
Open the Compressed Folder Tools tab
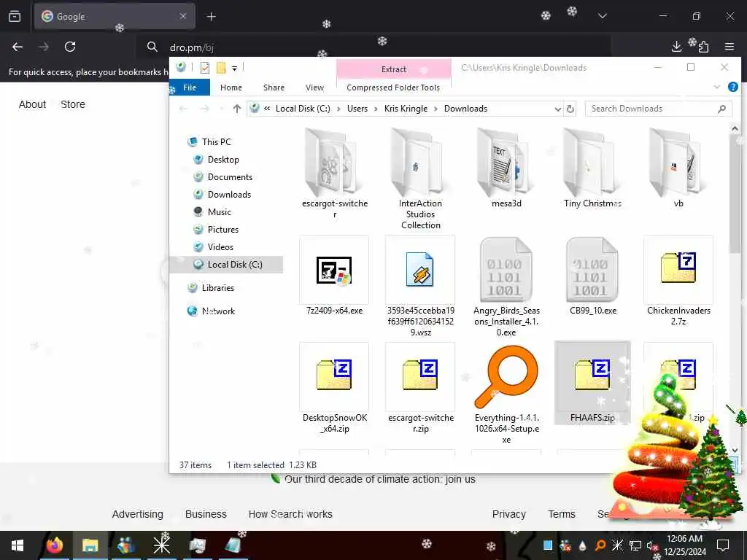coord(393,87)
